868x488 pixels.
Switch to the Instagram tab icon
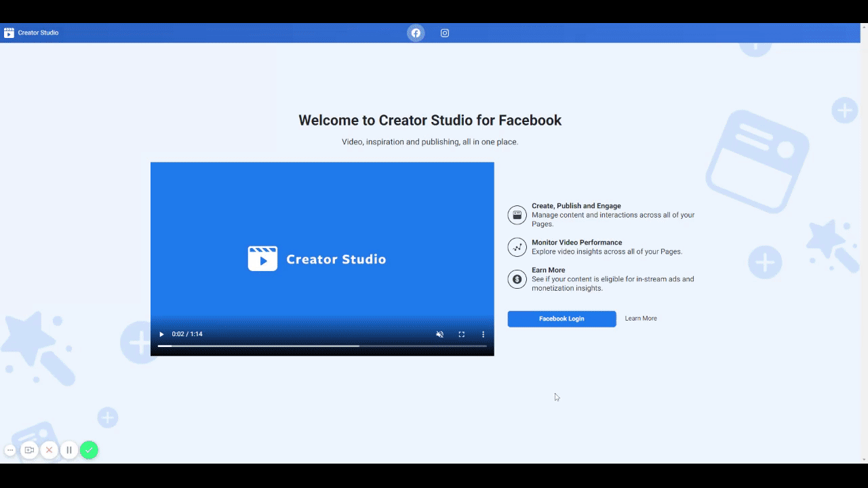[445, 33]
